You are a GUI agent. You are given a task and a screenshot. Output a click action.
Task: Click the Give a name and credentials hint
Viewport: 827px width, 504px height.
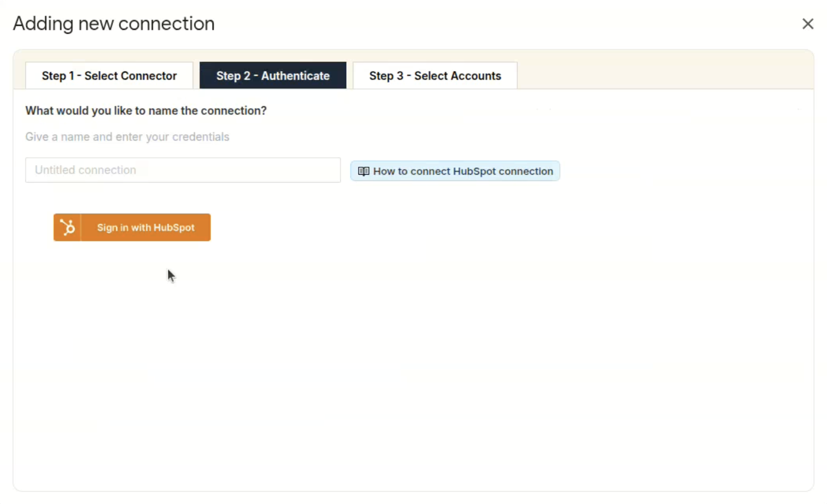(127, 137)
